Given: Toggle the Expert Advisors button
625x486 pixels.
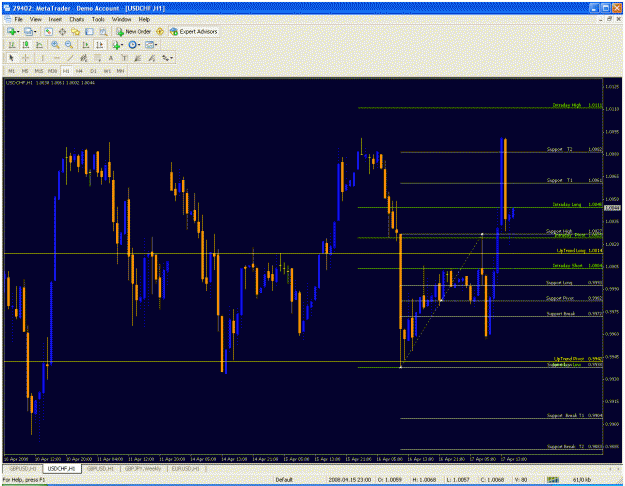Looking at the screenshot, I should (x=194, y=31).
